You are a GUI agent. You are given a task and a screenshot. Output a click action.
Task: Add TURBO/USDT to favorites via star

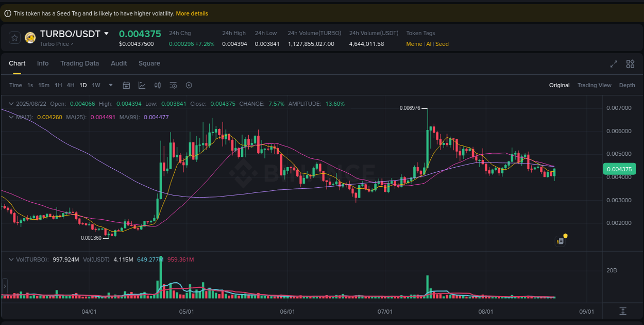pyautogui.click(x=14, y=38)
